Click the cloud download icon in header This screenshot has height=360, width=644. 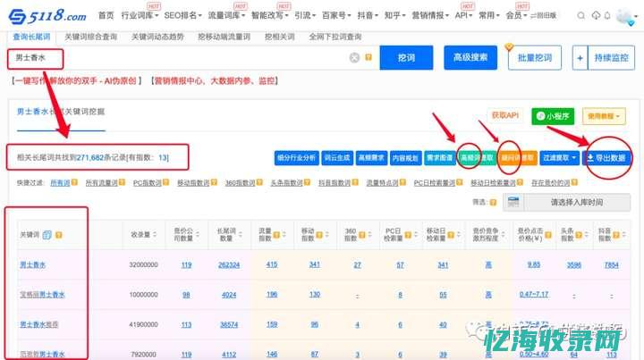(x=597, y=16)
